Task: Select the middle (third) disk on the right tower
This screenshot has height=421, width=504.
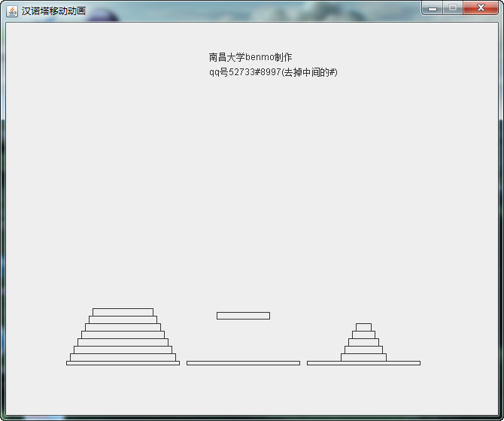Action: tap(363, 342)
